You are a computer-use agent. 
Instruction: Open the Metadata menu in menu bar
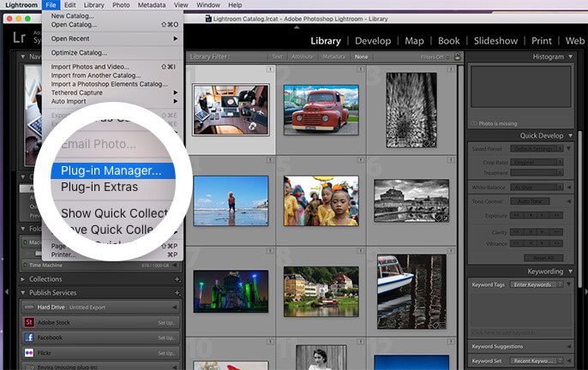pos(152,5)
